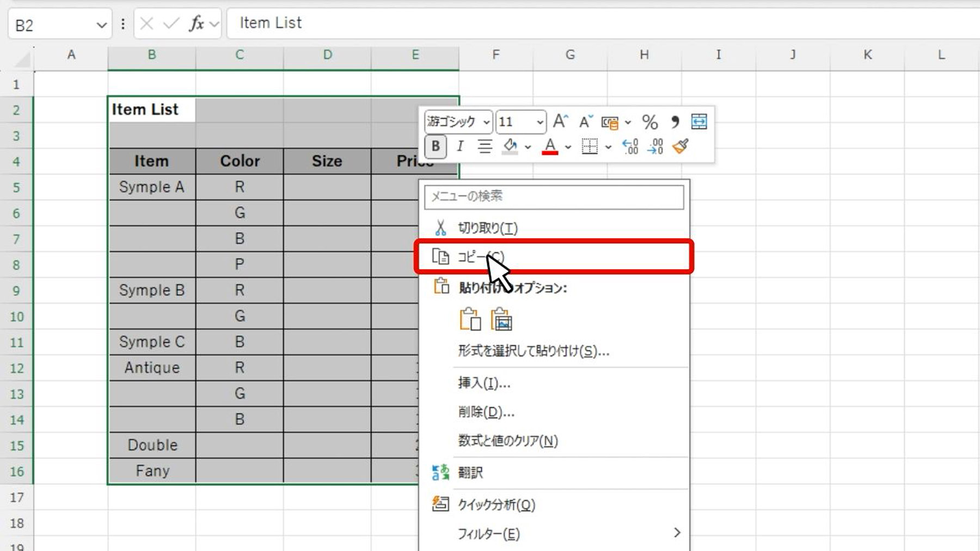
Task: Click the 'Double' cell
Action: pyautogui.click(x=152, y=445)
